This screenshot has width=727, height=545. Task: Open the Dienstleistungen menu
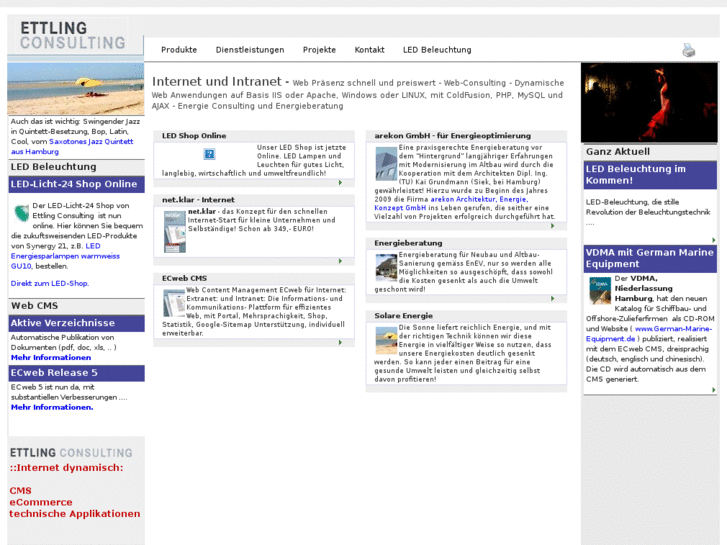[x=250, y=50]
